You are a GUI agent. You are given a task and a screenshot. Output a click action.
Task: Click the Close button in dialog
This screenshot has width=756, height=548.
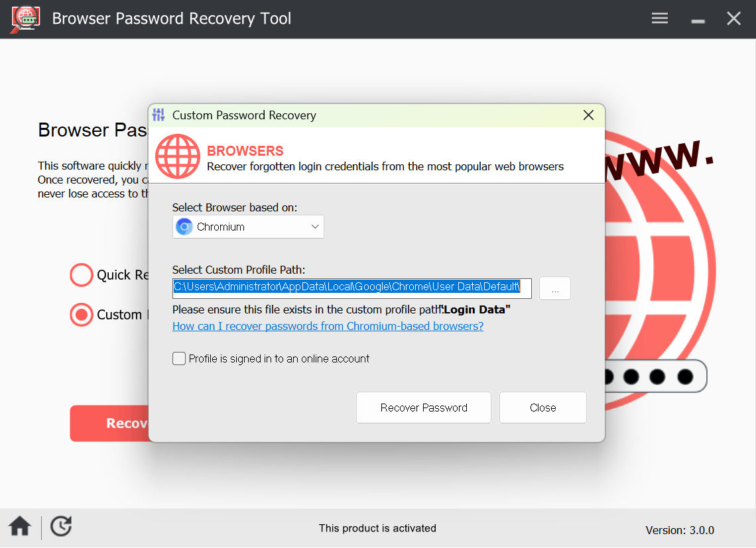point(542,408)
